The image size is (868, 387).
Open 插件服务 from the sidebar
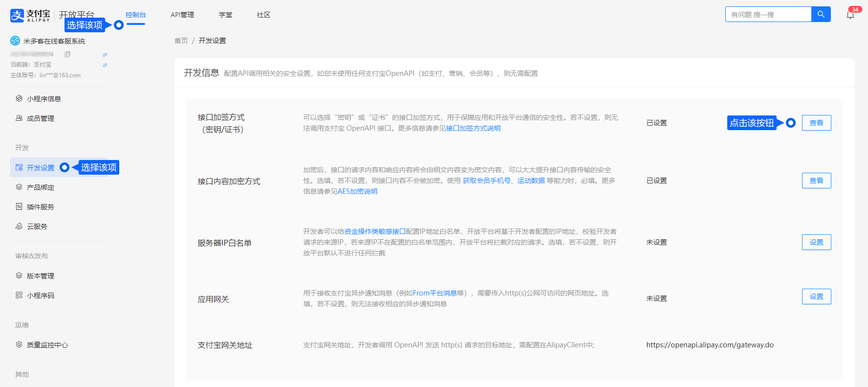[x=40, y=207]
